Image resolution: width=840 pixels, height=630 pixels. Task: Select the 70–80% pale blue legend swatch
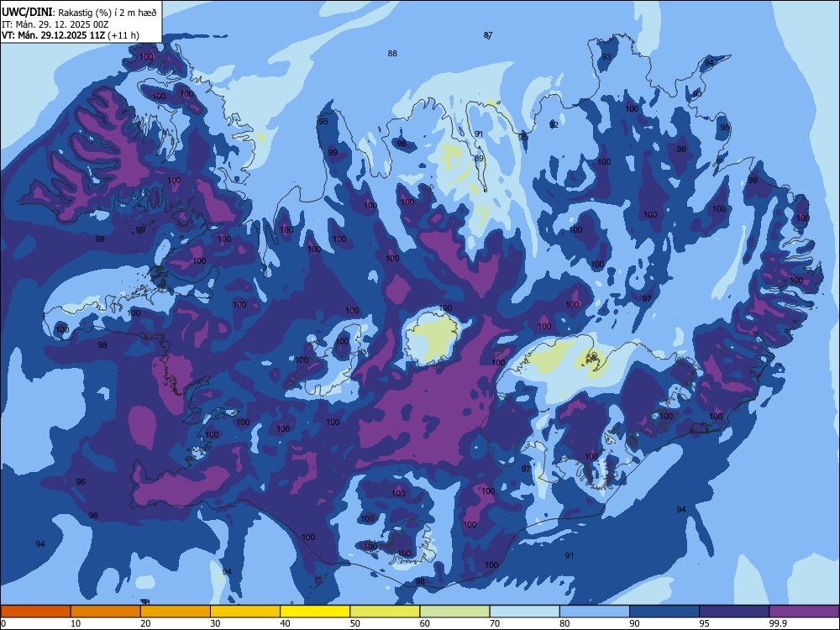[524, 612]
